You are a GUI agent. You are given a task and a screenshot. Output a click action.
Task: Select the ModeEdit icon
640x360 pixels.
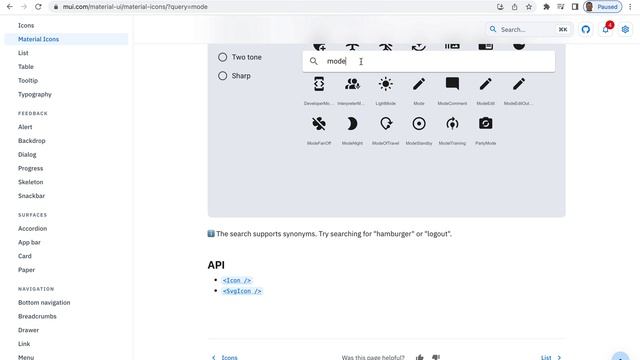pyautogui.click(x=485, y=84)
